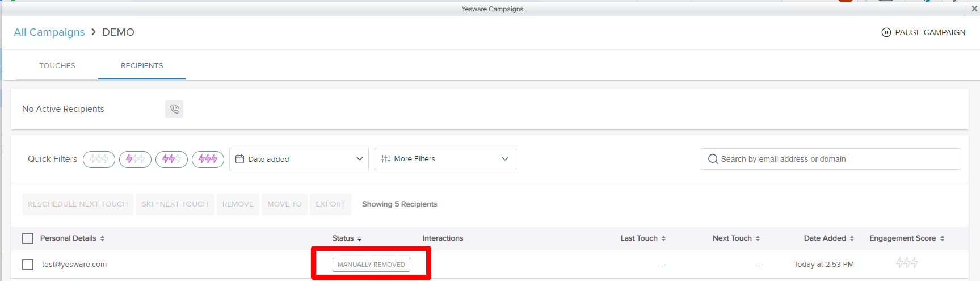Check the select-all recipients checkbox
This screenshot has width=980, height=281.
pos(28,238)
